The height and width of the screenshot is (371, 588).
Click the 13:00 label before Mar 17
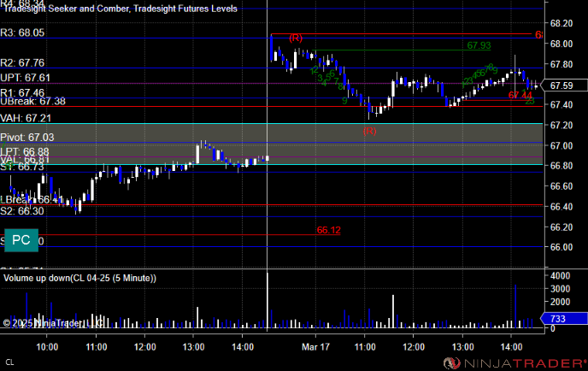193,347
